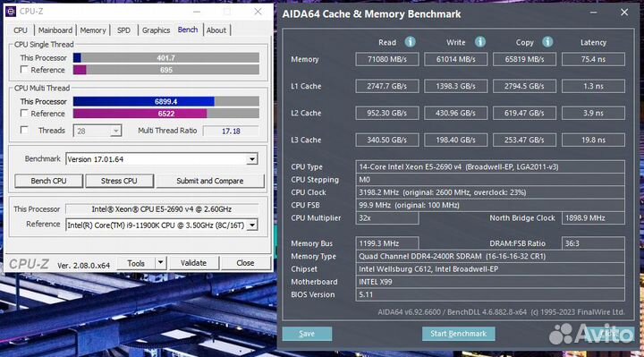Enable Multi Thread Reference checkbox

coord(24,114)
